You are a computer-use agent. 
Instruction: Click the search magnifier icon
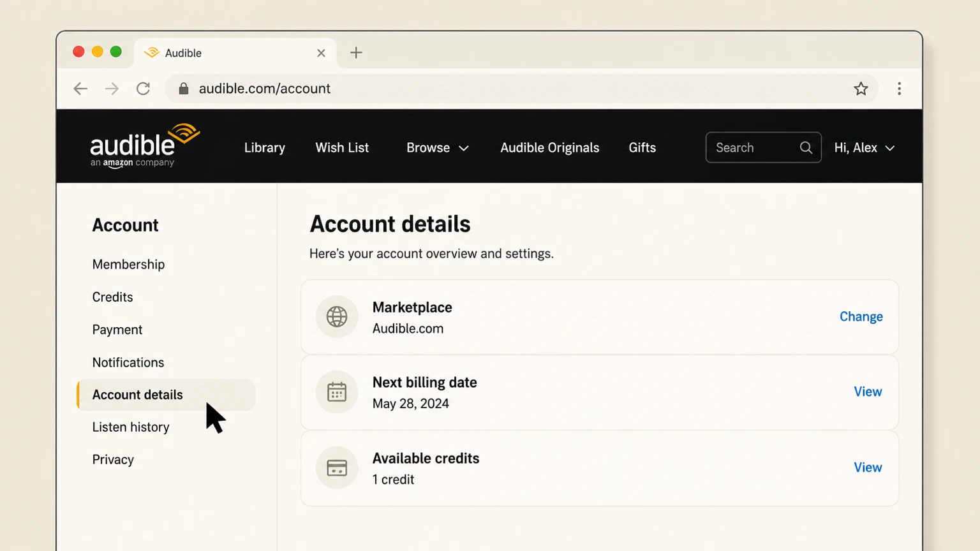pyautogui.click(x=806, y=147)
